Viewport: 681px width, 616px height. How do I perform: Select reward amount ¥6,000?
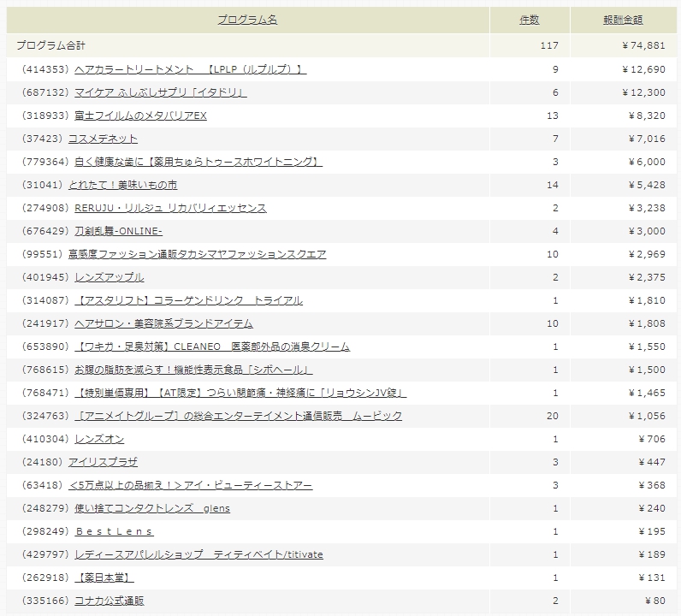coord(647,162)
